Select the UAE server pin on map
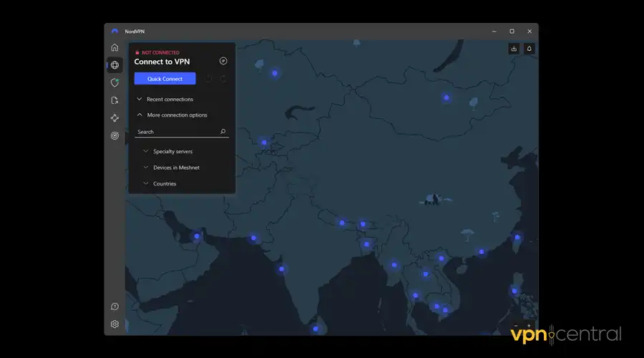This screenshot has width=644, height=358. [197, 236]
